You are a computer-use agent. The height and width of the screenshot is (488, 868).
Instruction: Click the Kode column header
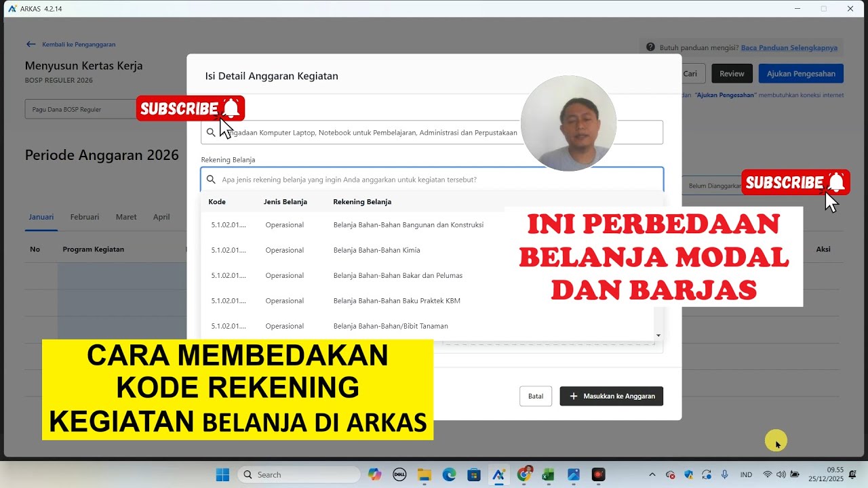(x=217, y=202)
